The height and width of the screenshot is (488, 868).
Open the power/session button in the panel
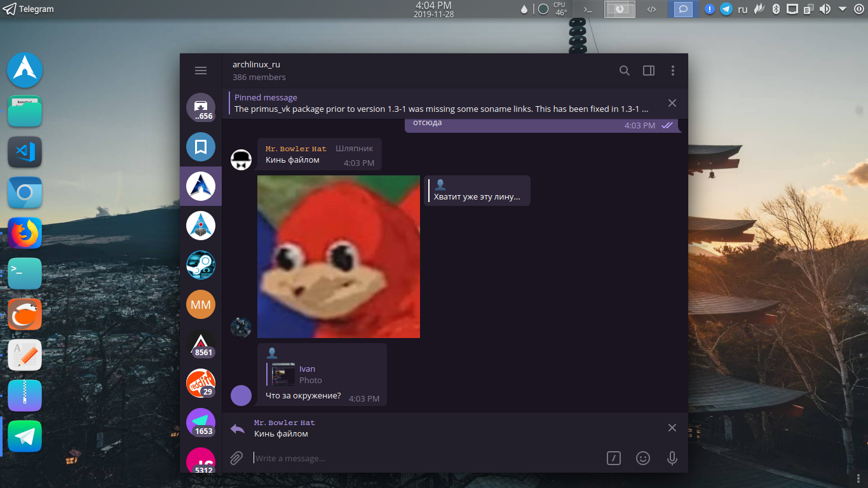point(859,9)
